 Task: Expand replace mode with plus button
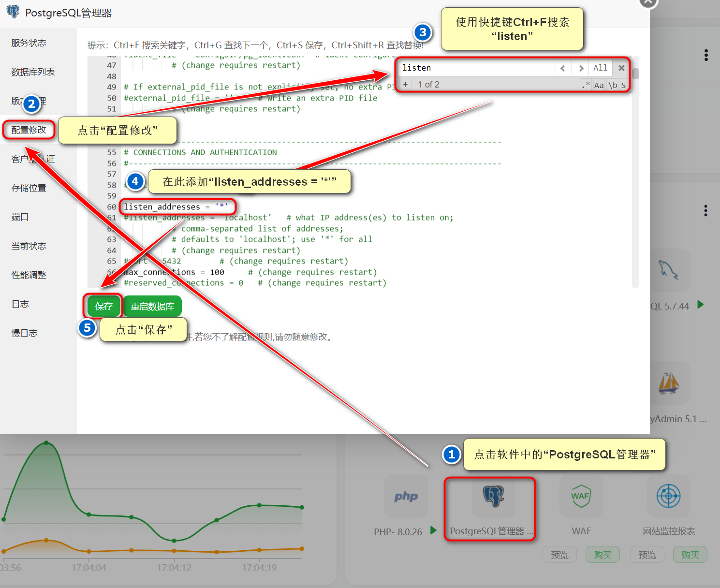(405, 84)
